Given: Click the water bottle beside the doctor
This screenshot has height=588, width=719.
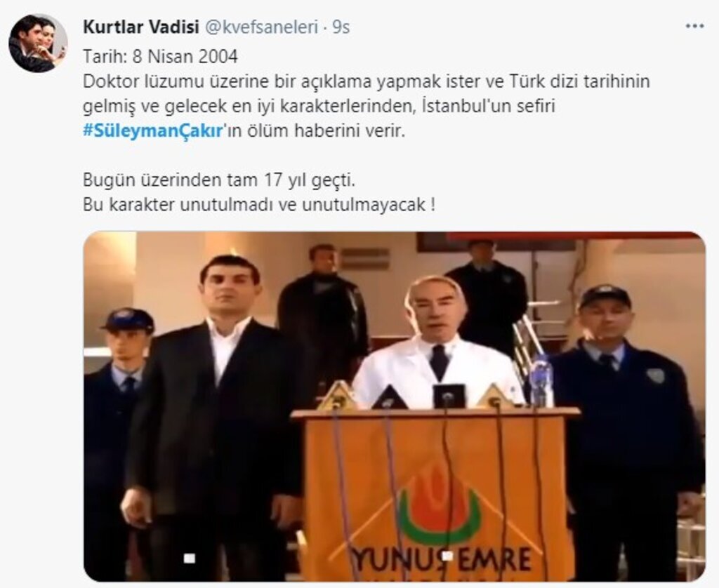Looking at the screenshot, I should pos(541,381).
